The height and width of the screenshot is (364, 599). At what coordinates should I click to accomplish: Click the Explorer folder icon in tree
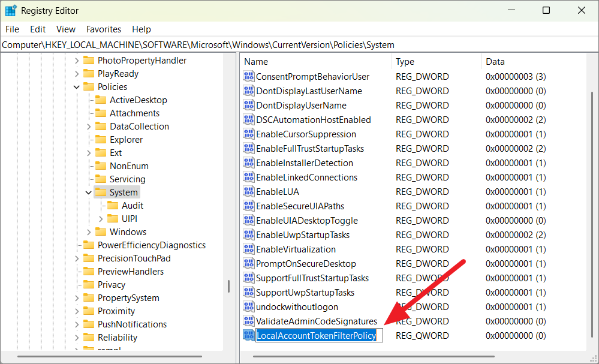click(x=101, y=139)
